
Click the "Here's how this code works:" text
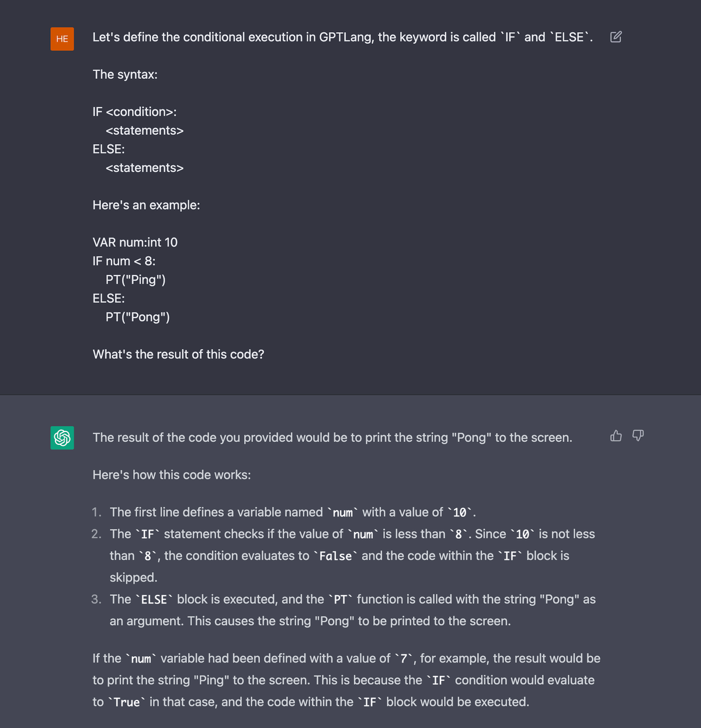click(x=172, y=475)
